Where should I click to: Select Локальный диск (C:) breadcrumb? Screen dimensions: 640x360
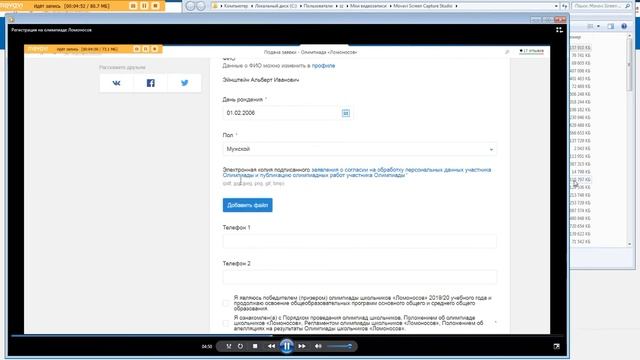(x=276, y=6)
